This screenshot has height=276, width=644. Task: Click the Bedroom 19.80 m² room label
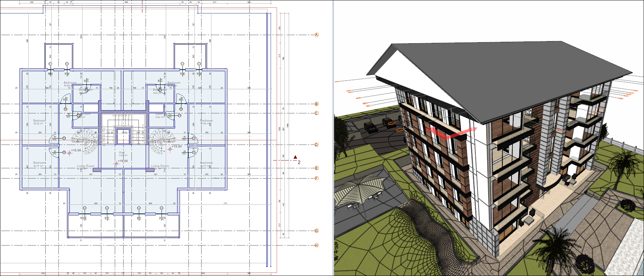point(70,83)
